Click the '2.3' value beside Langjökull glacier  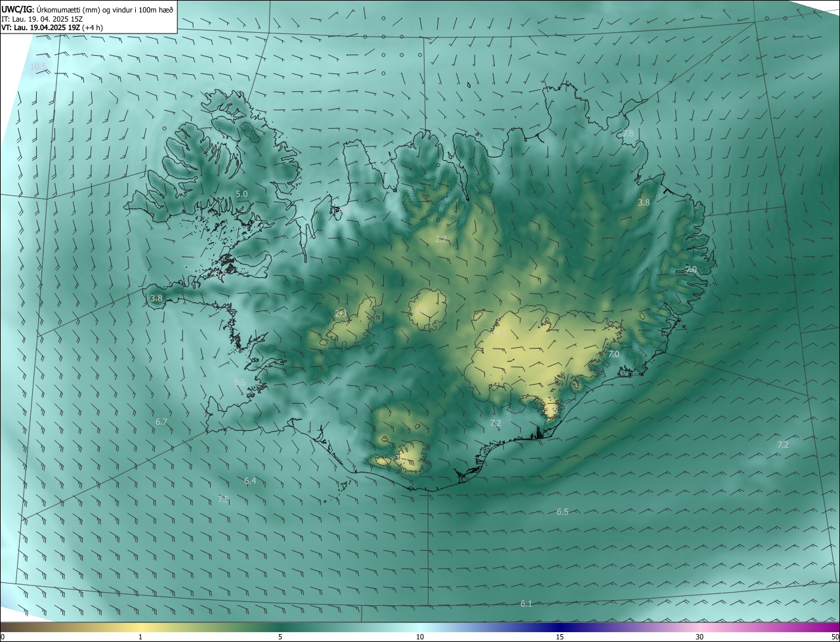click(341, 314)
